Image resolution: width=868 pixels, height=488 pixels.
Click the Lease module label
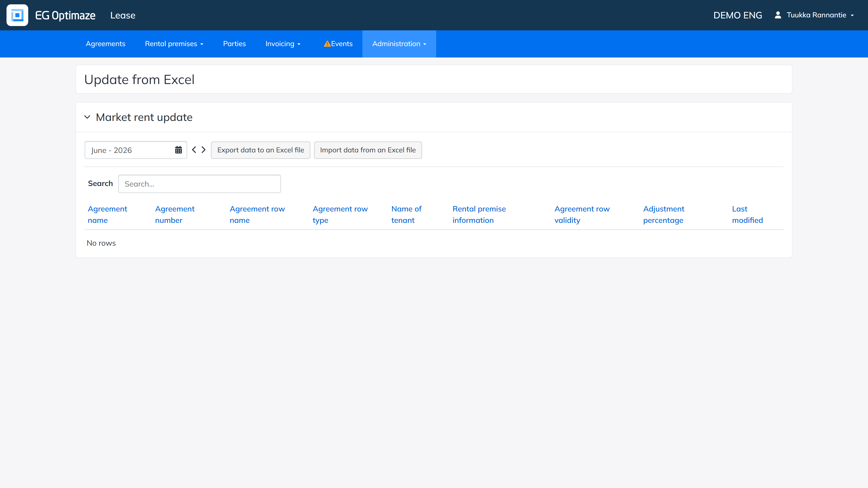[x=123, y=15]
